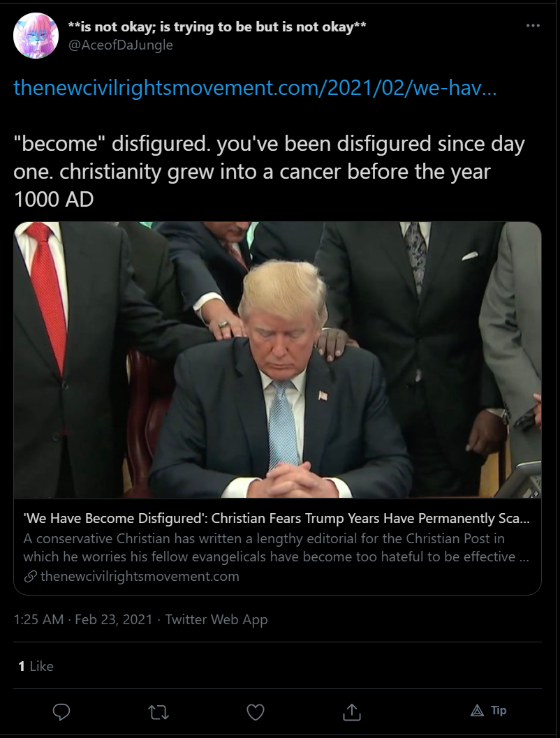Open the display name 'is not okay' profile
This screenshot has width=560, height=738.
217,27
